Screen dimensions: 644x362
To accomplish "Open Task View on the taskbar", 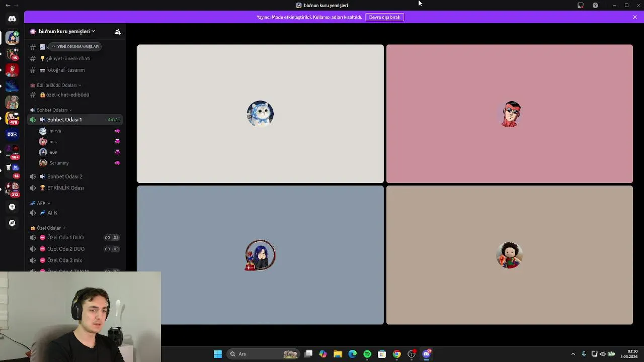I will (x=308, y=354).
